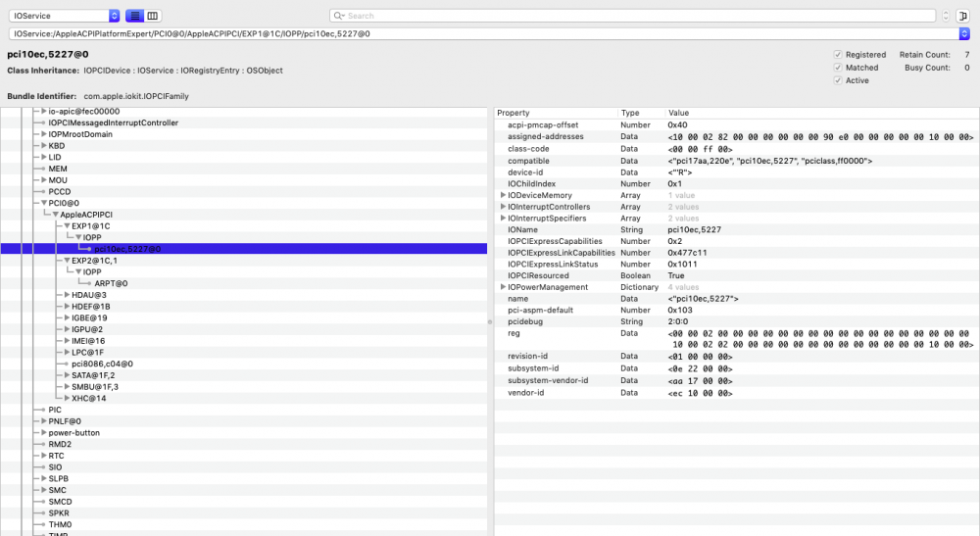Expand the IODeviceMemory array row
Screen dimensions: 980x536
[x=503, y=195]
